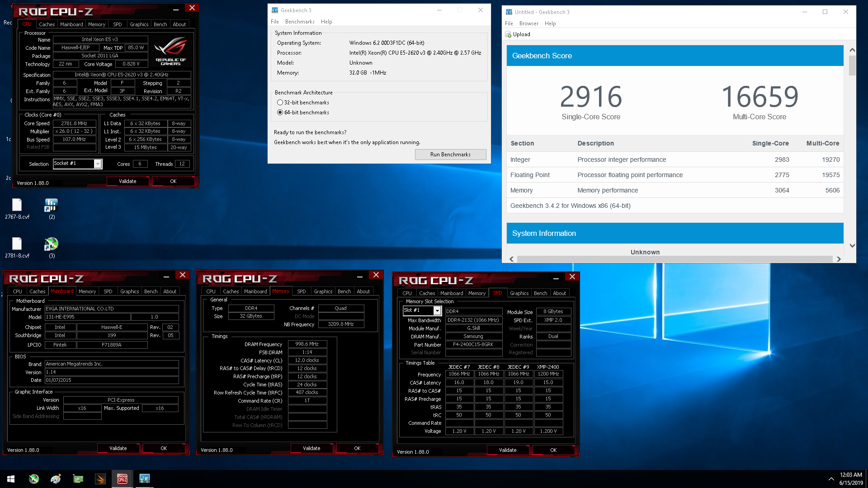Click horizontal scroll right arrow in Geekbench
The width and height of the screenshot is (868, 488).
(839, 259)
